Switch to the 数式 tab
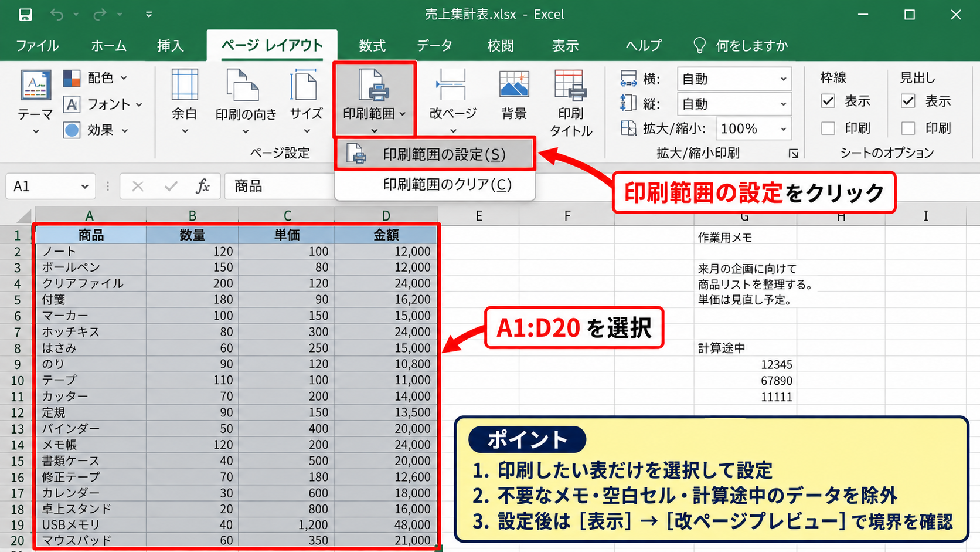This screenshot has width=980, height=552. coord(372,46)
